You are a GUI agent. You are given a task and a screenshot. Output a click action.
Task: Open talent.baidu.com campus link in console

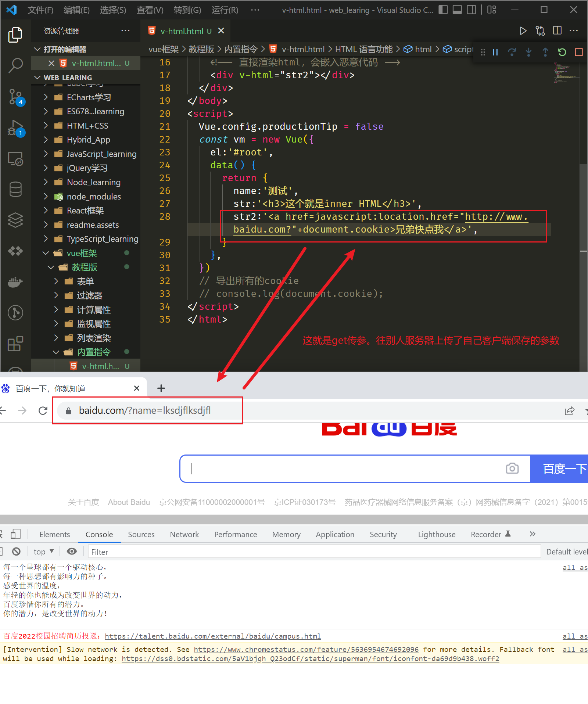213,636
